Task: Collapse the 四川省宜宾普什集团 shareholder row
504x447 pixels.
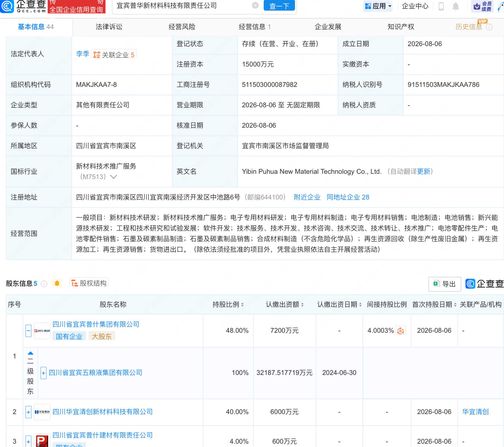Action: tap(28, 331)
